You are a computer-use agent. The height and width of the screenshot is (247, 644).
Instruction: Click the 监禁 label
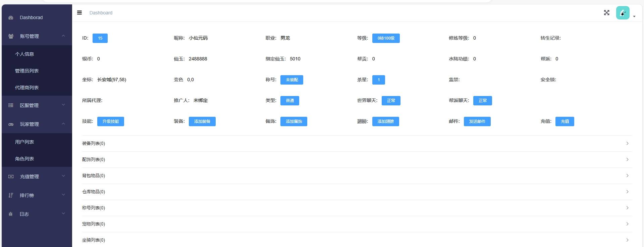pyautogui.click(x=454, y=80)
